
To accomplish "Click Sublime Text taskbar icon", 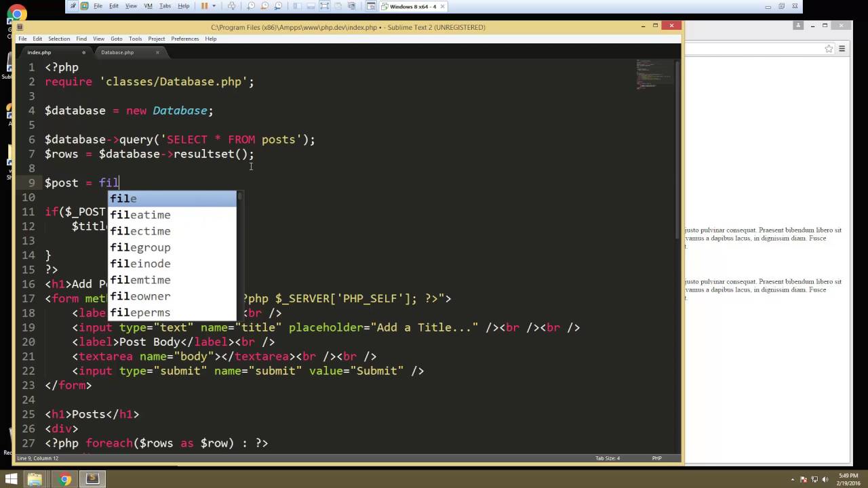I will (93, 479).
